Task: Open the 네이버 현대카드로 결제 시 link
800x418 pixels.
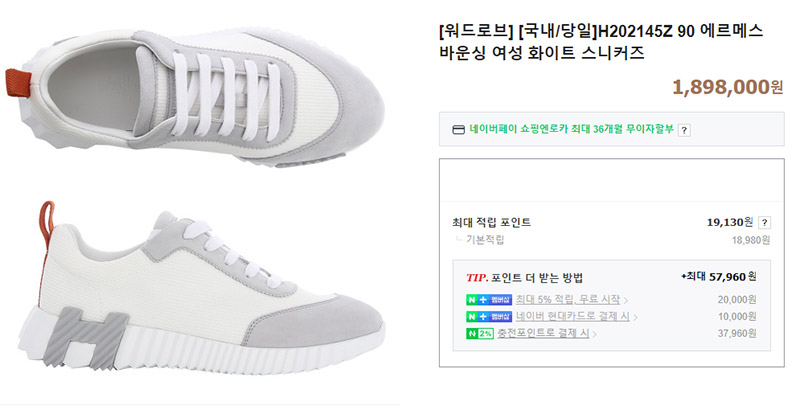Action: pos(572,316)
